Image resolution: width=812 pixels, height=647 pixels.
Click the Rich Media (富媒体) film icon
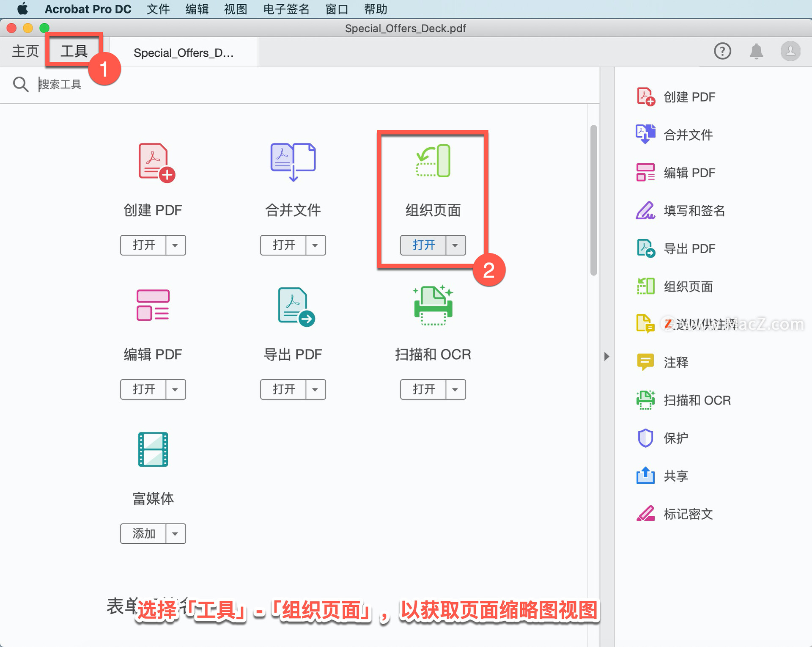click(153, 449)
